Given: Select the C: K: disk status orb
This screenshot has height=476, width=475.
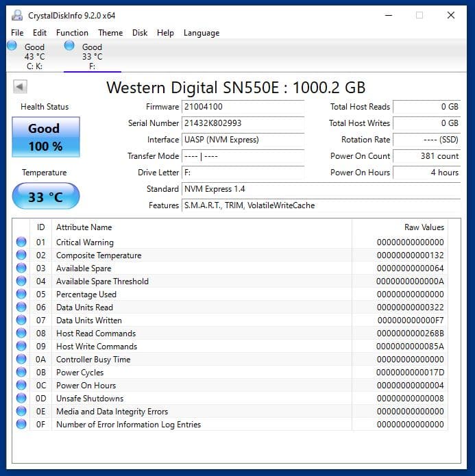Looking at the screenshot, I should (12, 45).
